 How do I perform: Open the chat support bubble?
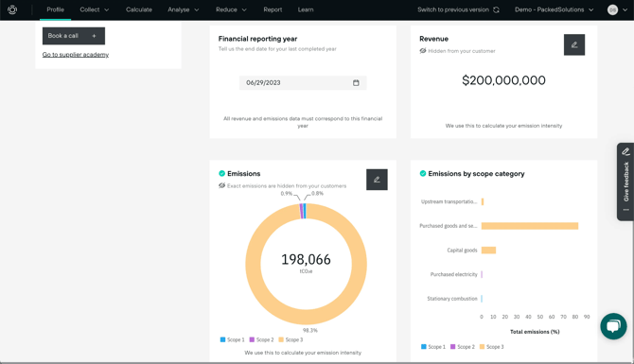[x=613, y=326]
